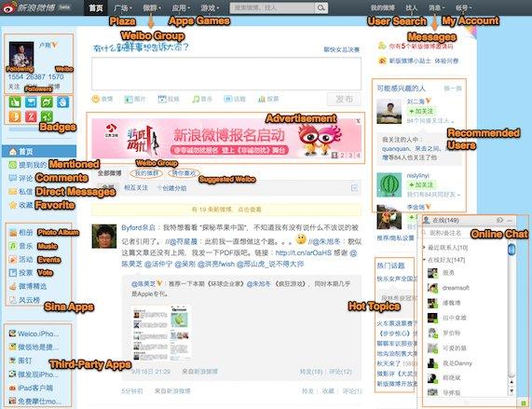532x409 pixels.
Task: Click the orange badge icon with number 3
Action: (15, 116)
